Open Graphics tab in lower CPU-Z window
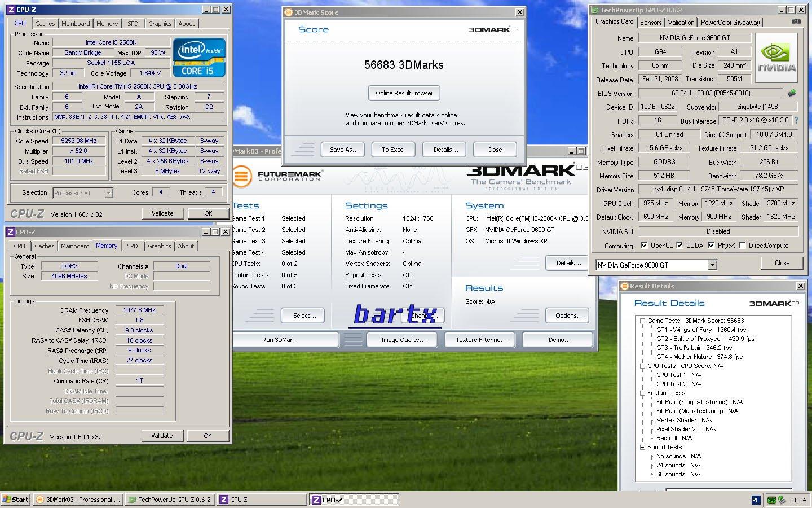Image resolution: width=812 pixels, height=508 pixels. [x=160, y=246]
